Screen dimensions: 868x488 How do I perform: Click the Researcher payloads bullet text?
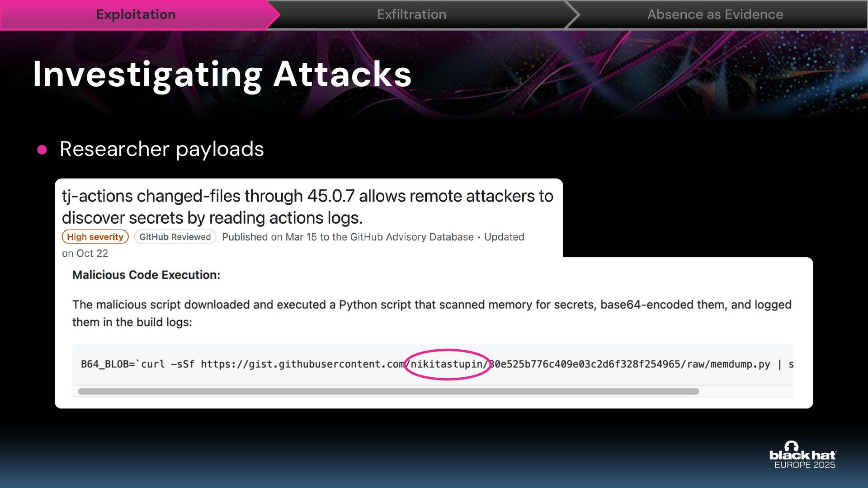coord(161,149)
